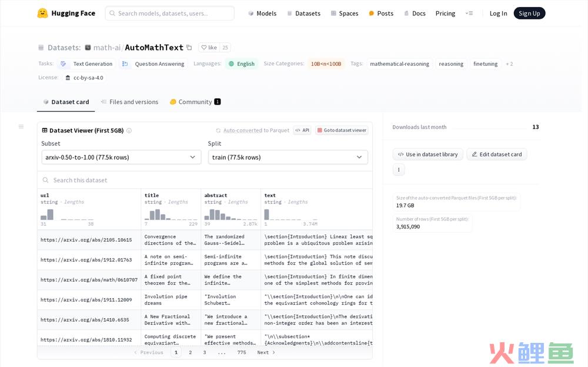Image resolution: width=588 pixels, height=367 pixels.
Task: Open the cc-by-sa-4.0 license tag
Action: [x=84, y=78]
